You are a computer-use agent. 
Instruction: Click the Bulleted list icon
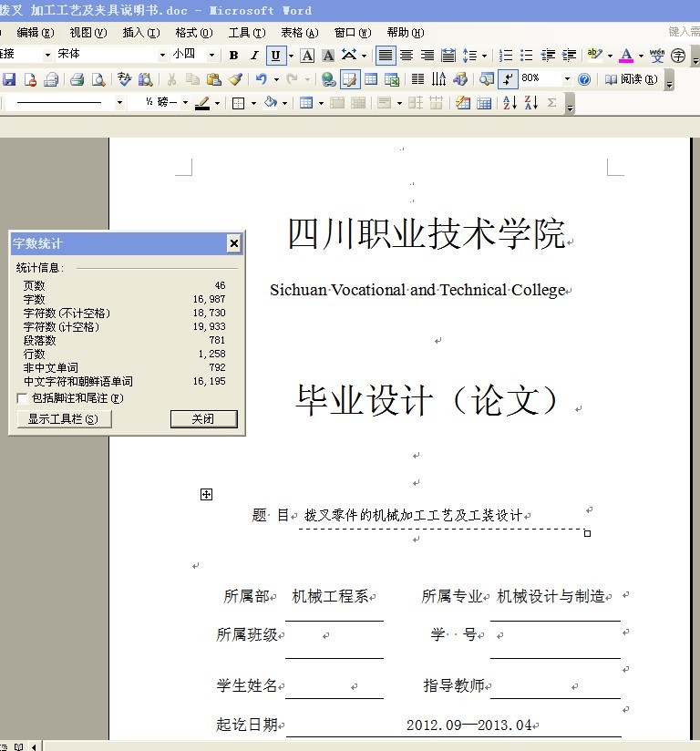coord(527,56)
